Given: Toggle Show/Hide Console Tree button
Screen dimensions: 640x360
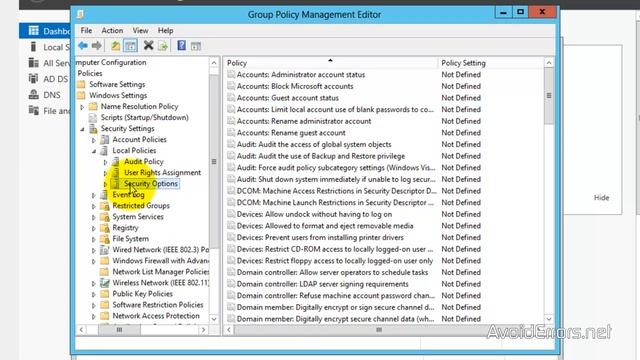Looking at the screenshot, I should 131,46.
